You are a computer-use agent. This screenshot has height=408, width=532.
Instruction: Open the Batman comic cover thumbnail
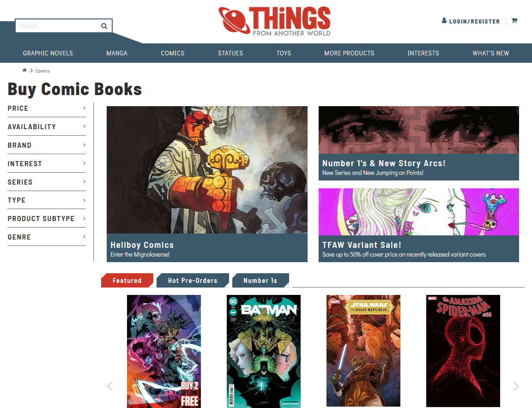click(x=264, y=351)
